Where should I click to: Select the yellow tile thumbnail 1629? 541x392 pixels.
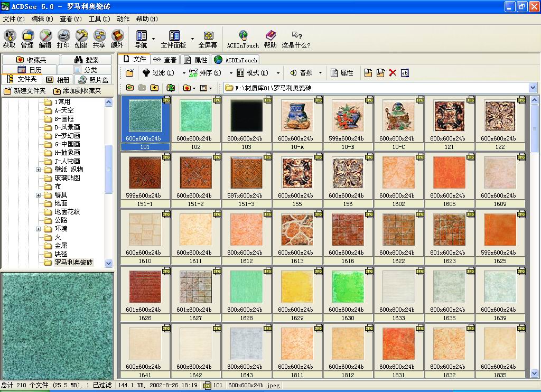tap(297, 287)
